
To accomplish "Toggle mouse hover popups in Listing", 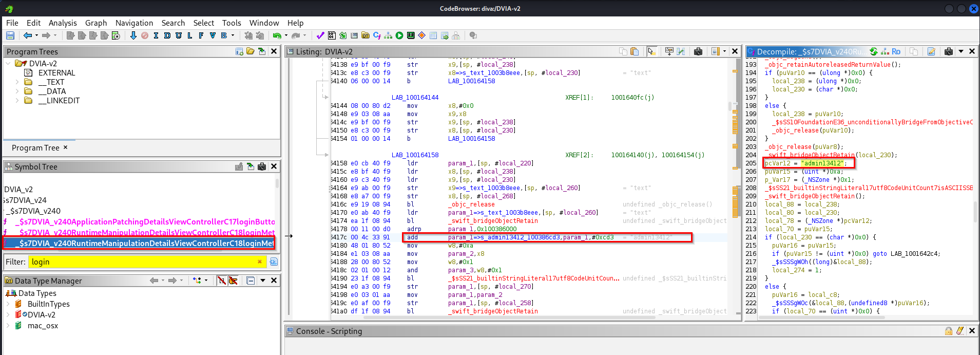I will 651,51.
